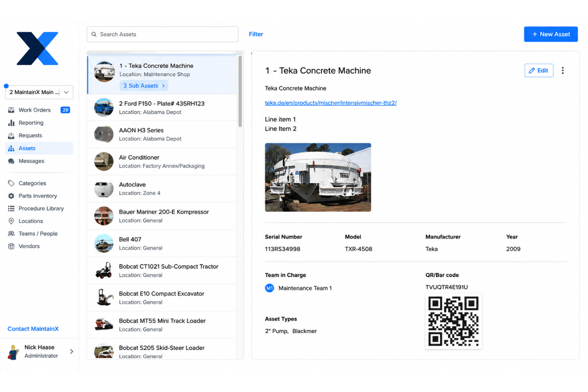Click the Requests tray icon

11,135
